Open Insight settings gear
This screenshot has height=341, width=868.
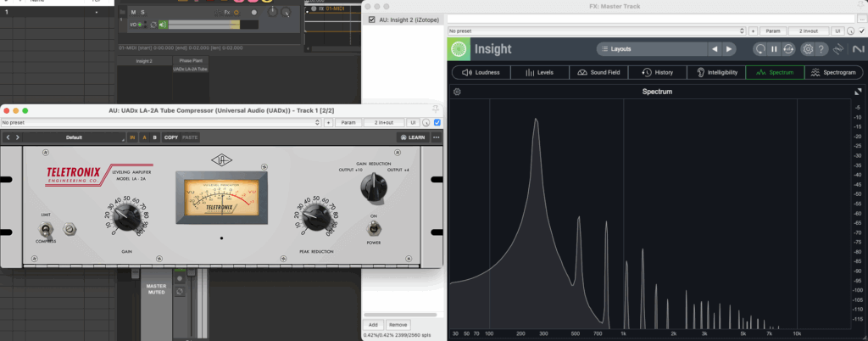tap(808, 49)
